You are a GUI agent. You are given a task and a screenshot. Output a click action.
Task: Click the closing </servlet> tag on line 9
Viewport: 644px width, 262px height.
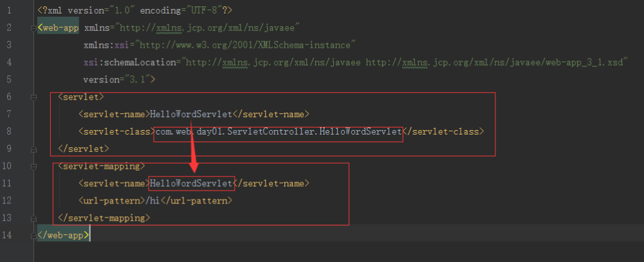tap(84, 149)
